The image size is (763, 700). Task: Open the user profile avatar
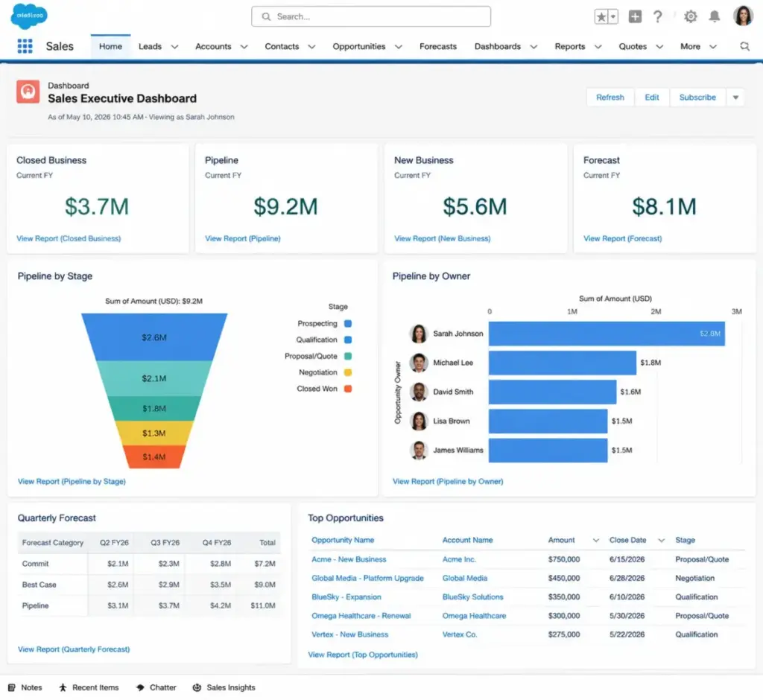pos(743,16)
